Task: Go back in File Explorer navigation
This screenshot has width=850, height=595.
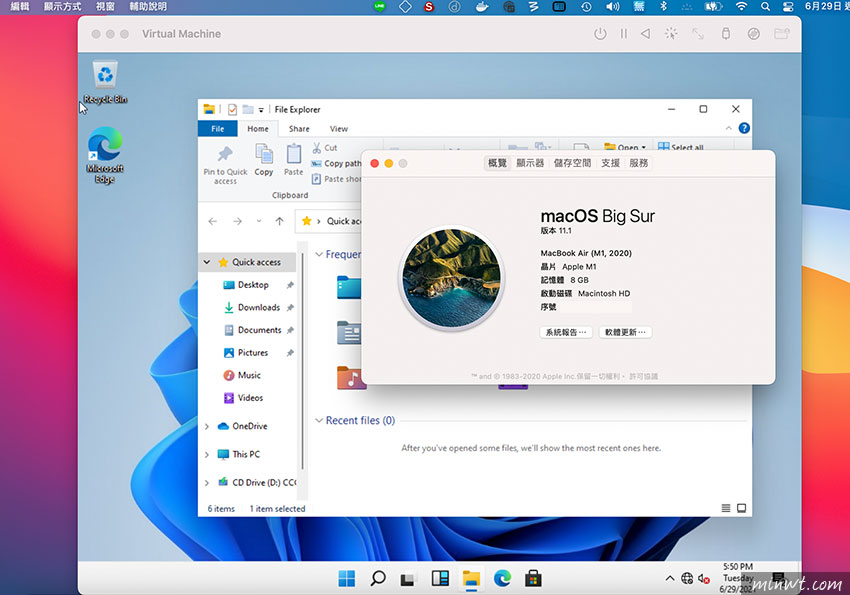Action: [213, 221]
